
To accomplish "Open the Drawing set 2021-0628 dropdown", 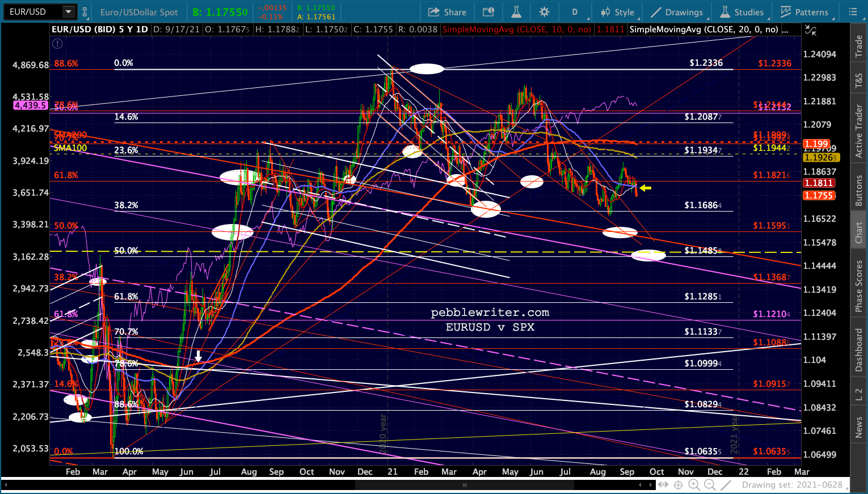I will coord(796,485).
